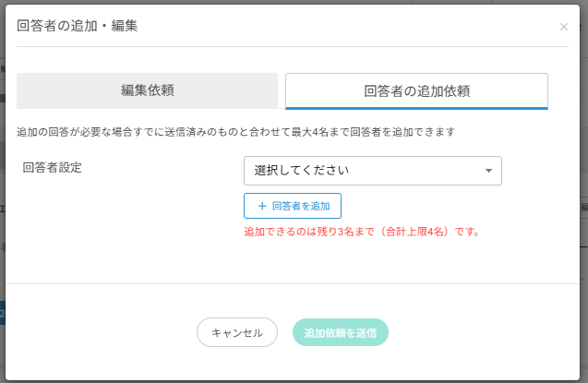Click the word キャンセル in the footer
This screenshot has width=588, height=383.
coord(237,332)
